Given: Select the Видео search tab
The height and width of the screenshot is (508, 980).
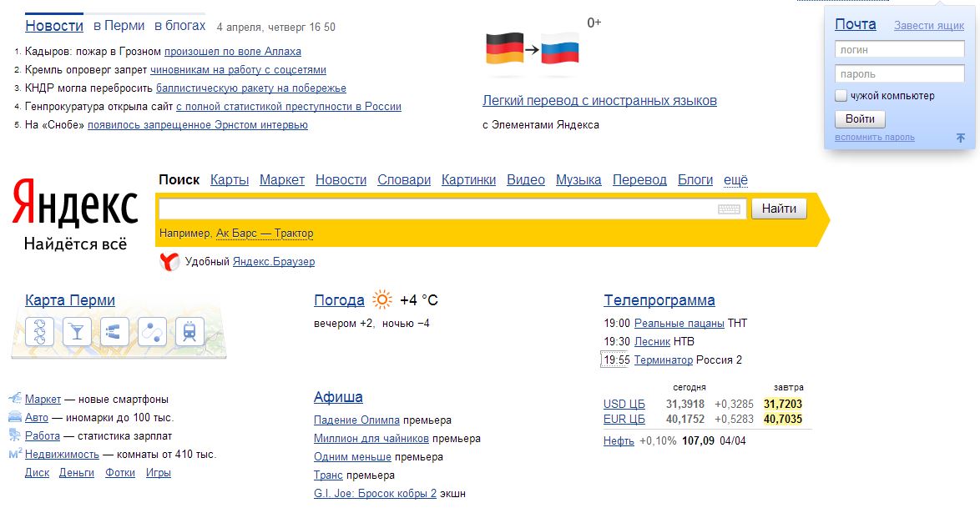Looking at the screenshot, I should point(526,180).
